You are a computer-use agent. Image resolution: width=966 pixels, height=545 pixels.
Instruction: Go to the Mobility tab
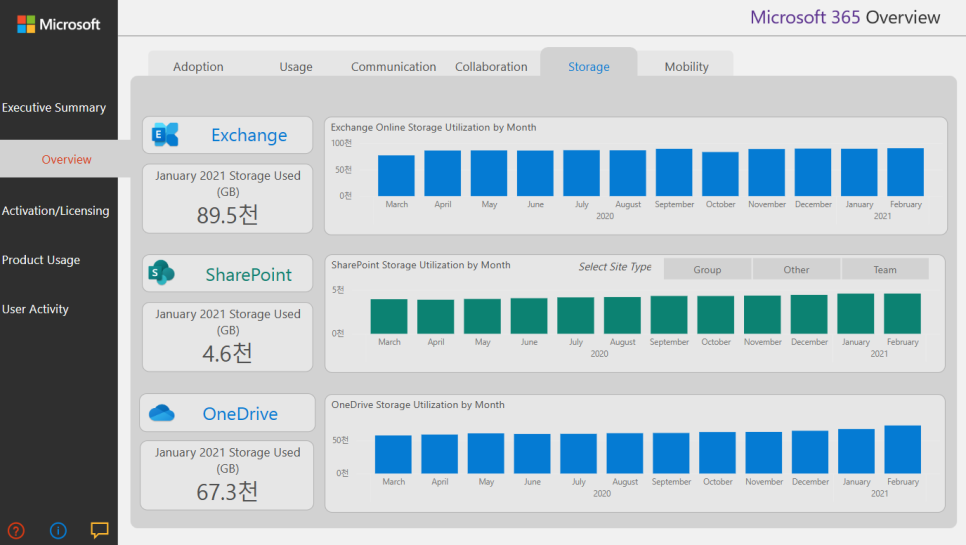(x=686, y=67)
